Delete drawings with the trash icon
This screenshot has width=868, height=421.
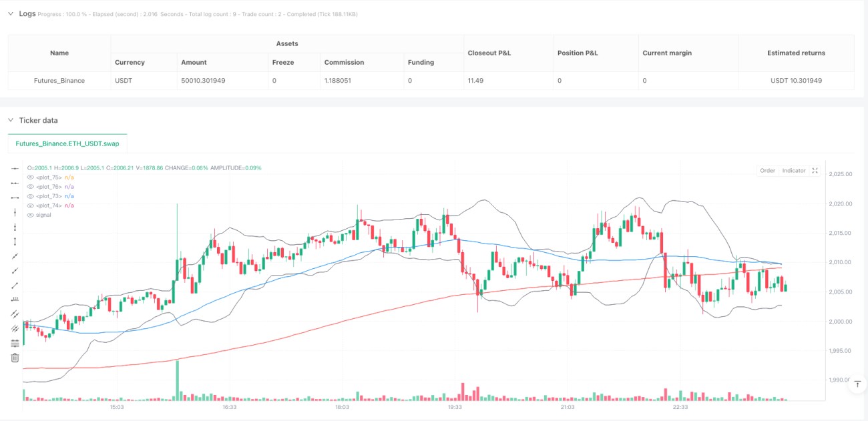(15, 358)
